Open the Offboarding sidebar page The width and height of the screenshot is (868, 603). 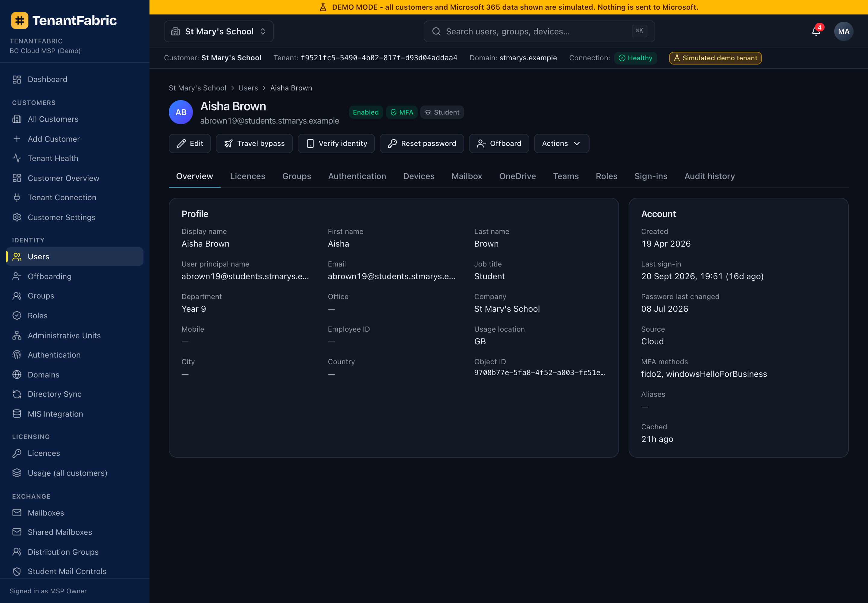75,276
